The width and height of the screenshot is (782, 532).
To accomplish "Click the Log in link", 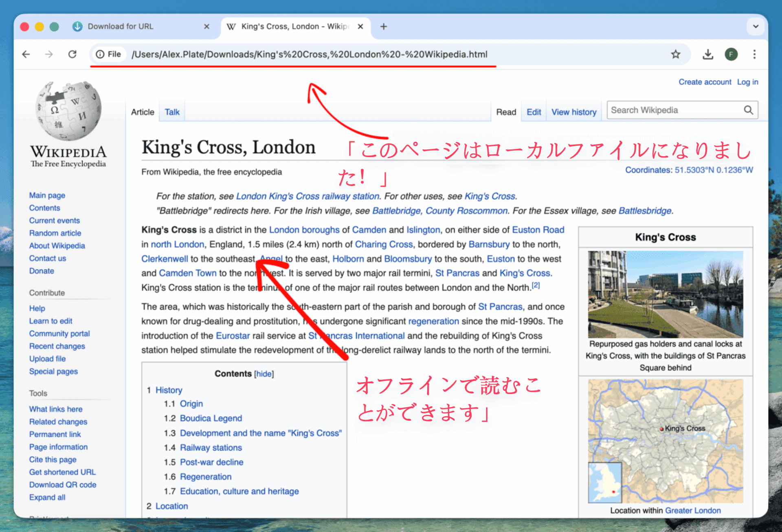I will pos(747,82).
